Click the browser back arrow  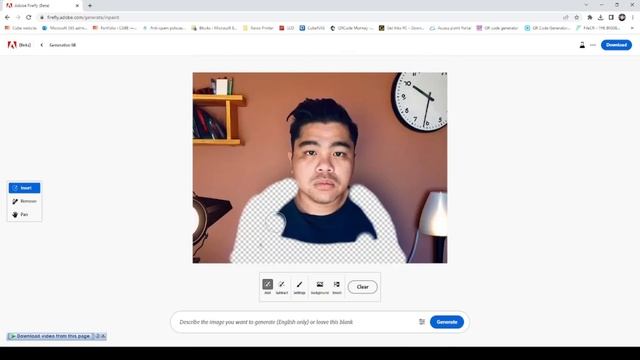pos(7,17)
